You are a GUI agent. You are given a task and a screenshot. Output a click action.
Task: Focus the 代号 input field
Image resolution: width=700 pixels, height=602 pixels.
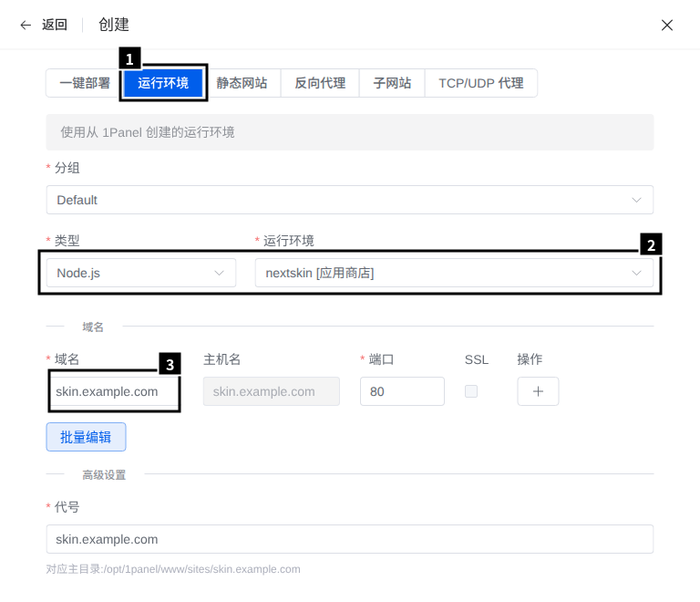click(x=350, y=539)
